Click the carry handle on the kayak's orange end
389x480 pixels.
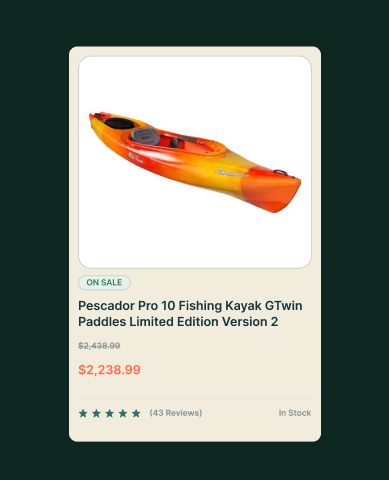281,172
